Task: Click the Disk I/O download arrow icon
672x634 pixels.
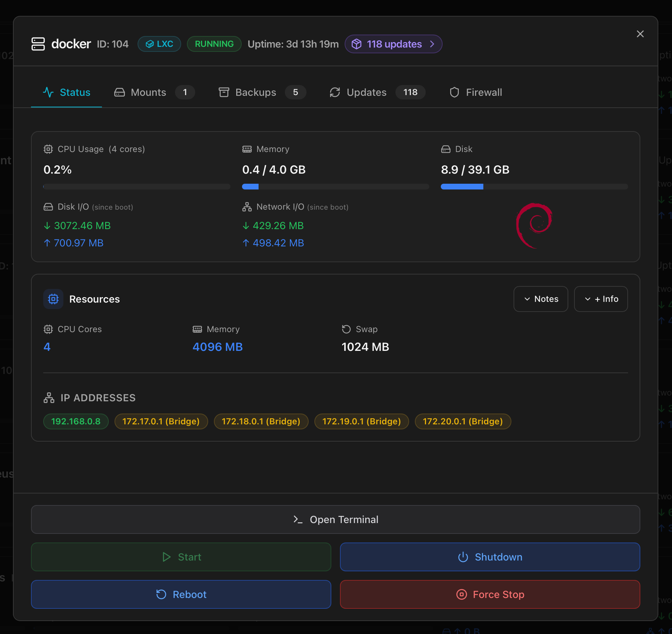Action: pos(47,226)
